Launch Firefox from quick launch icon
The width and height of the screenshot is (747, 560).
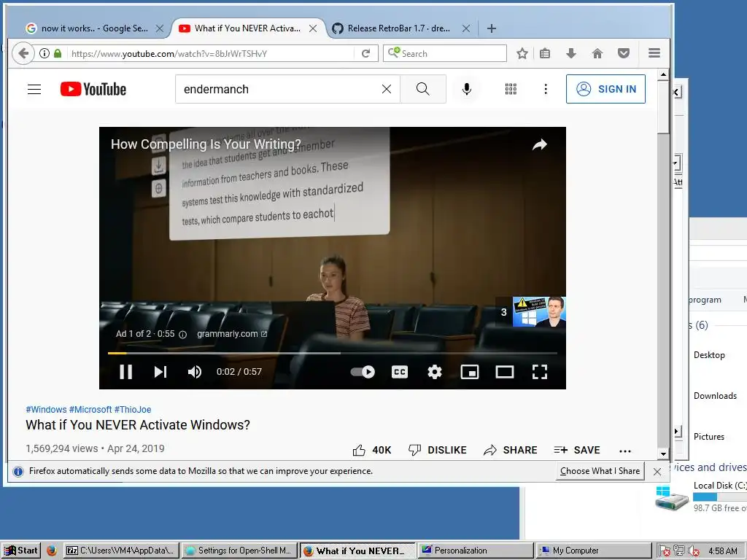point(52,551)
